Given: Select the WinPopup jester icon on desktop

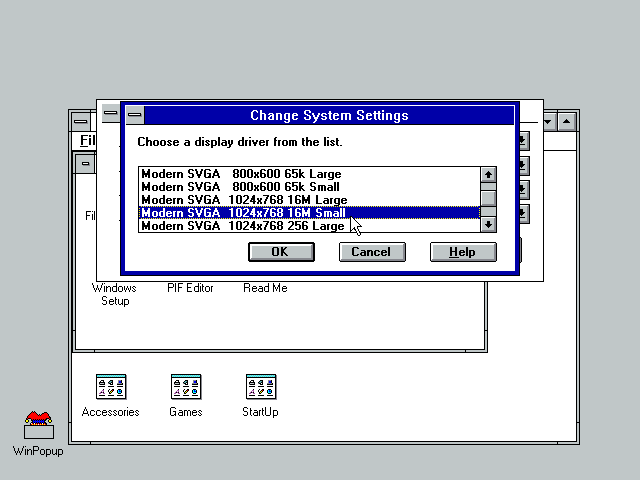Looking at the screenshot, I should pyautogui.click(x=38, y=423).
